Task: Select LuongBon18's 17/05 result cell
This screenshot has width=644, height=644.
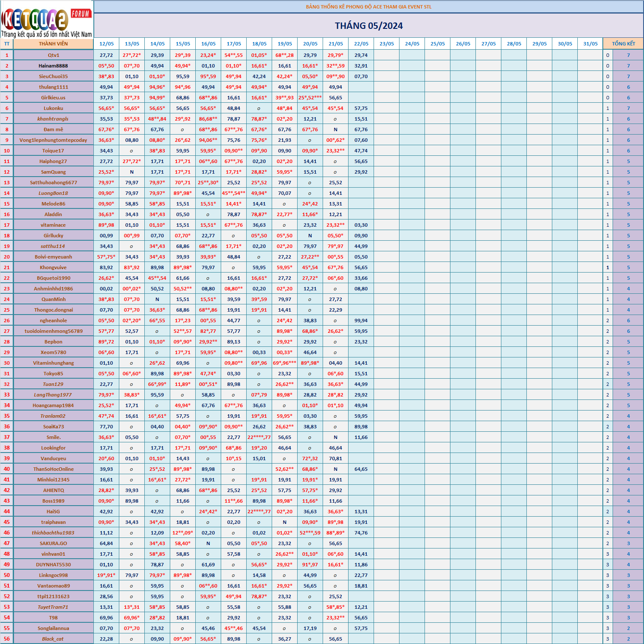Action: pos(233,193)
